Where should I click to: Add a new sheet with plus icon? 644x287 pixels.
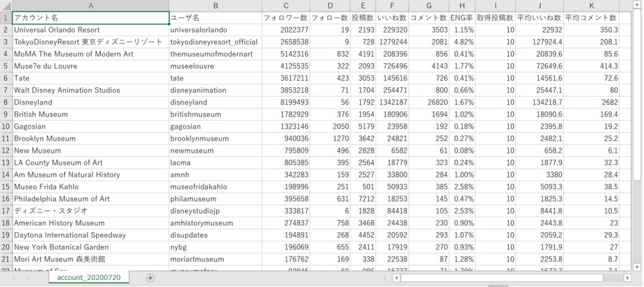pos(150,277)
